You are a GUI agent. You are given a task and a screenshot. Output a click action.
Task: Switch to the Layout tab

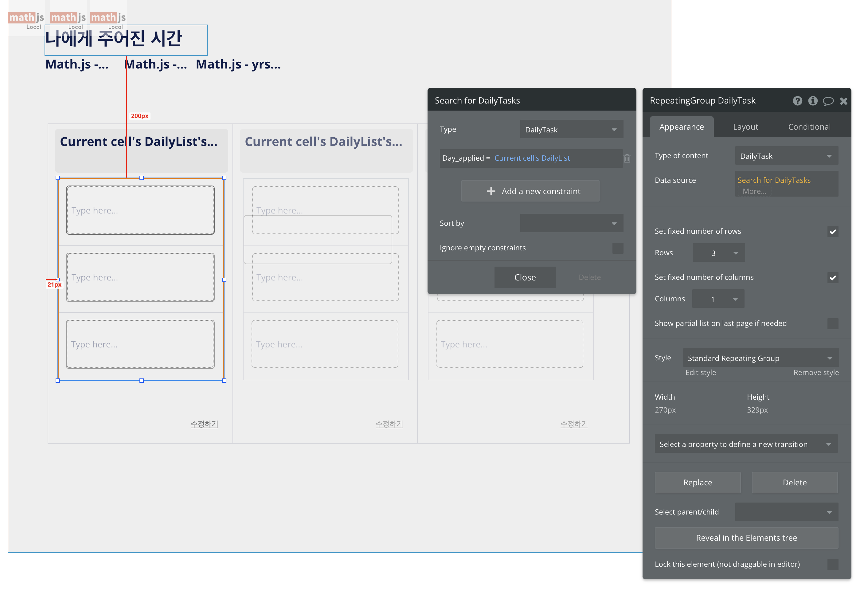[x=745, y=127]
